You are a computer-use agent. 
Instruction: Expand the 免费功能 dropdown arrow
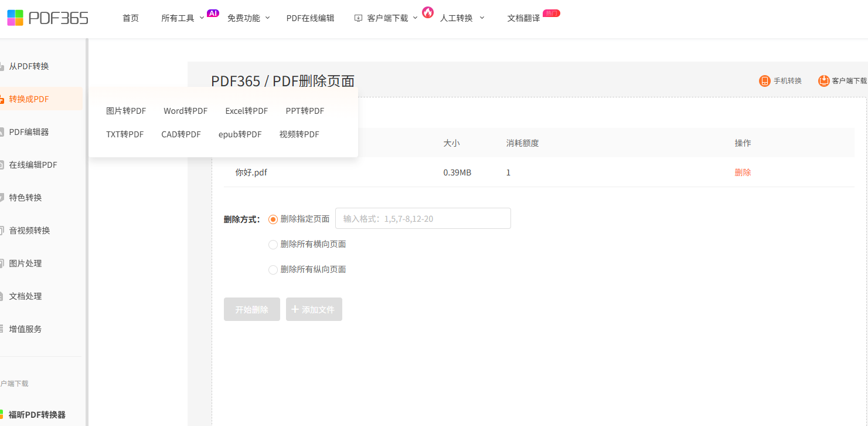(267, 18)
